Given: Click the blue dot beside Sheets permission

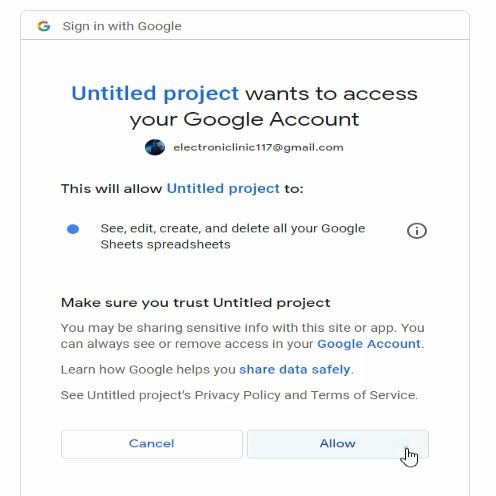Looking at the screenshot, I should [x=73, y=229].
